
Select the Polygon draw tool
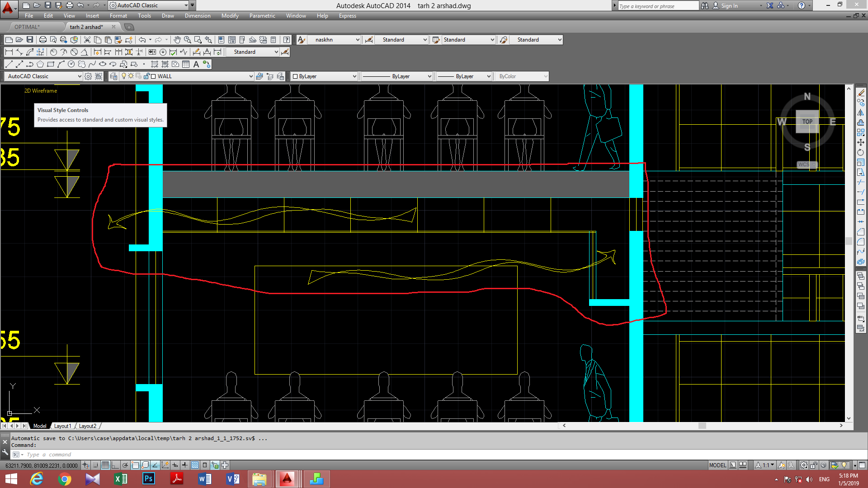[40, 64]
